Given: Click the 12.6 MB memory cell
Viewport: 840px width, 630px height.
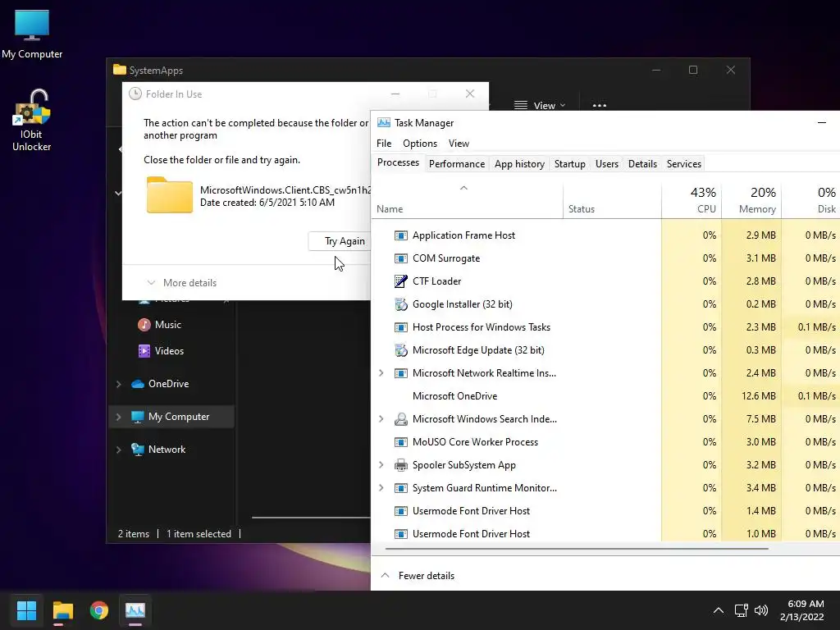Looking at the screenshot, I should 751,396.
